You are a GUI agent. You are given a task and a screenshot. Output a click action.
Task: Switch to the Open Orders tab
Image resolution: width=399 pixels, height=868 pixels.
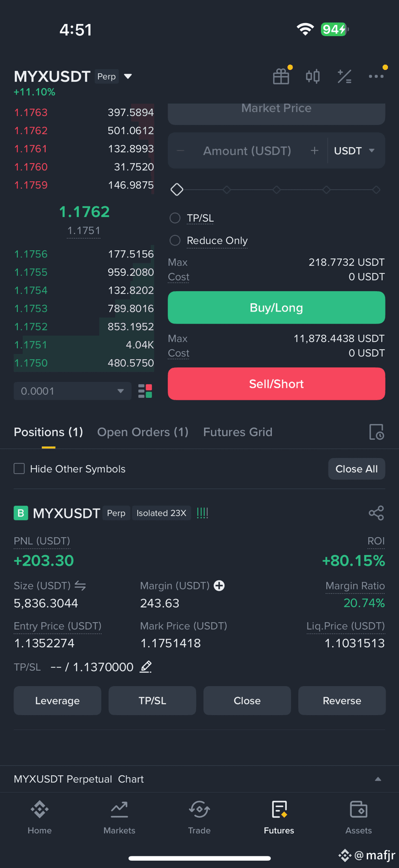(143, 432)
